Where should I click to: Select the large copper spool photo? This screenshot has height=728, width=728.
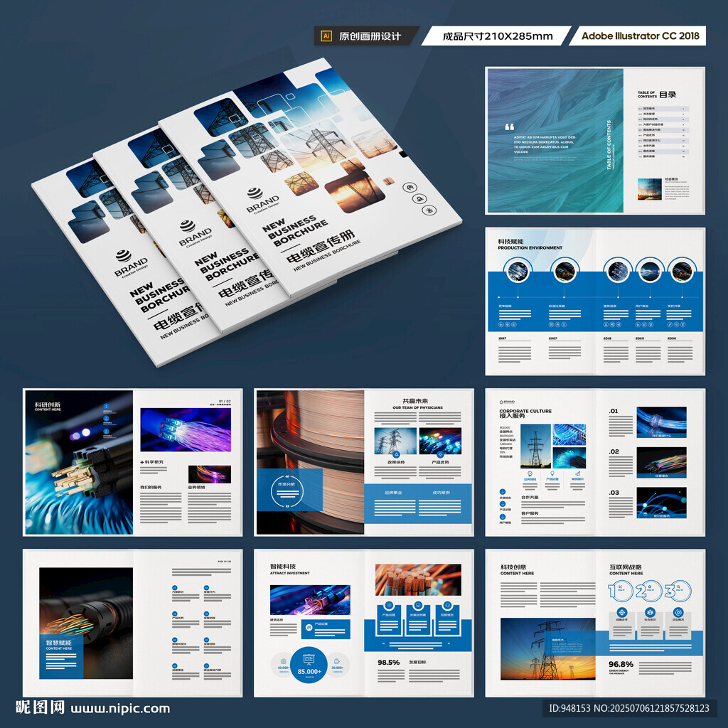(x=310, y=462)
